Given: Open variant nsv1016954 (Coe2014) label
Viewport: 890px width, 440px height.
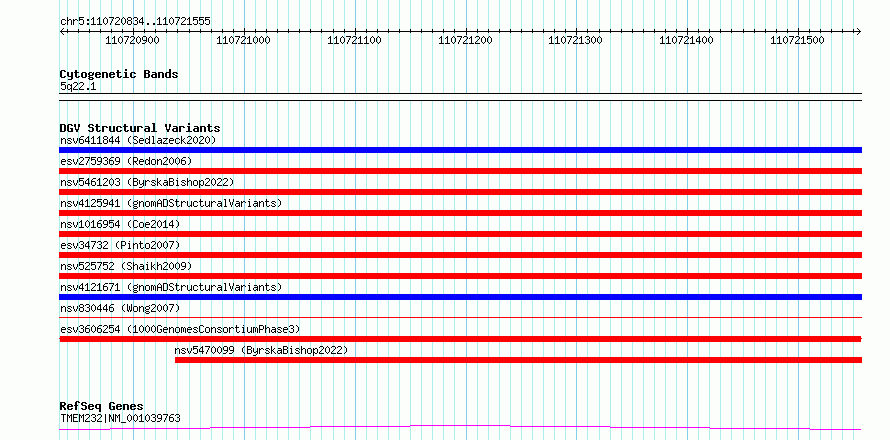Looking at the screenshot, I should point(120,224).
